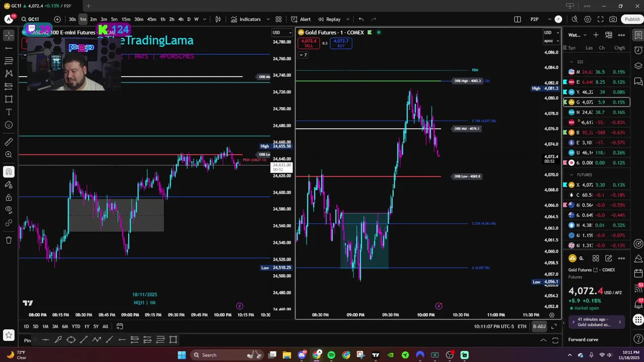Viewport: 644px width, 362px height.
Task: Open the Spotify taskbar icon
Action: (331, 355)
